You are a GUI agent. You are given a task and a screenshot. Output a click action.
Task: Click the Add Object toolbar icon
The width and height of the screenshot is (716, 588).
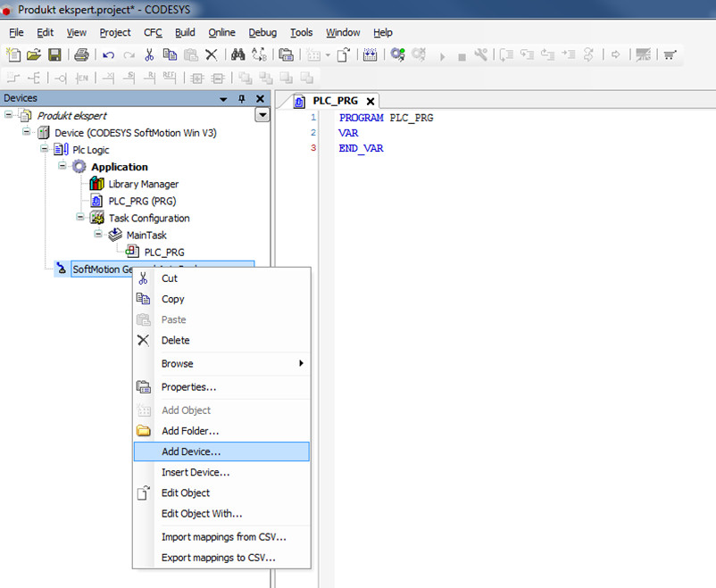313,54
